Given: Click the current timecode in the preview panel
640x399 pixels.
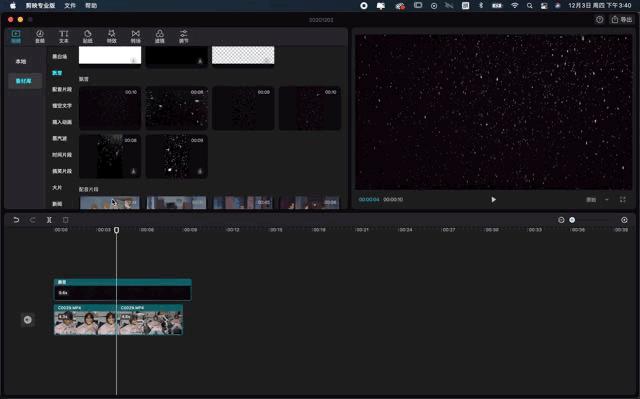Looking at the screenshot, I should [x=369, y=200].
